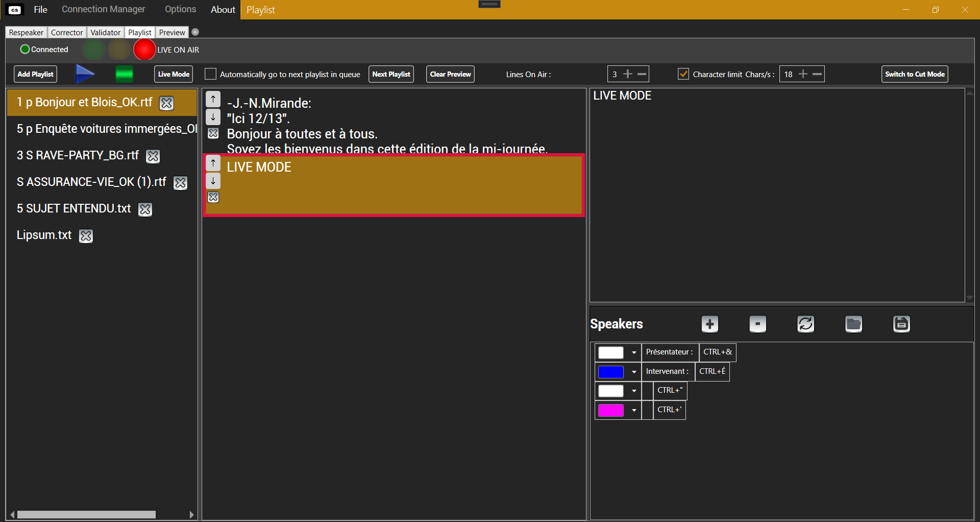Click the Clear Preview button

(x=450, y=74)
